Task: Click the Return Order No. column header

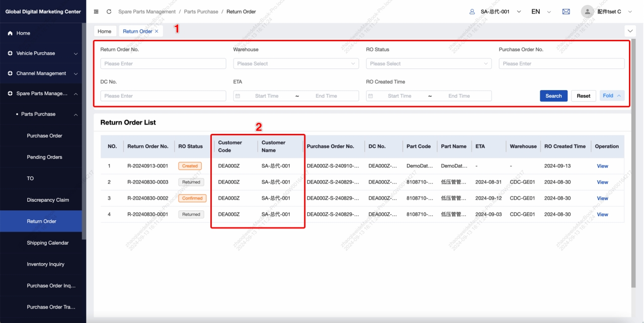Action: tap(148, 146)
